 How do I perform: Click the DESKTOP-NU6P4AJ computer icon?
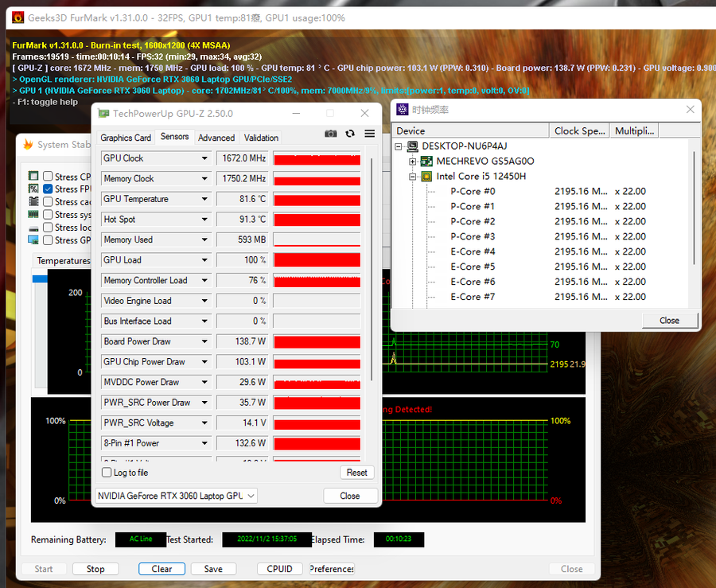tap(412, 146)
